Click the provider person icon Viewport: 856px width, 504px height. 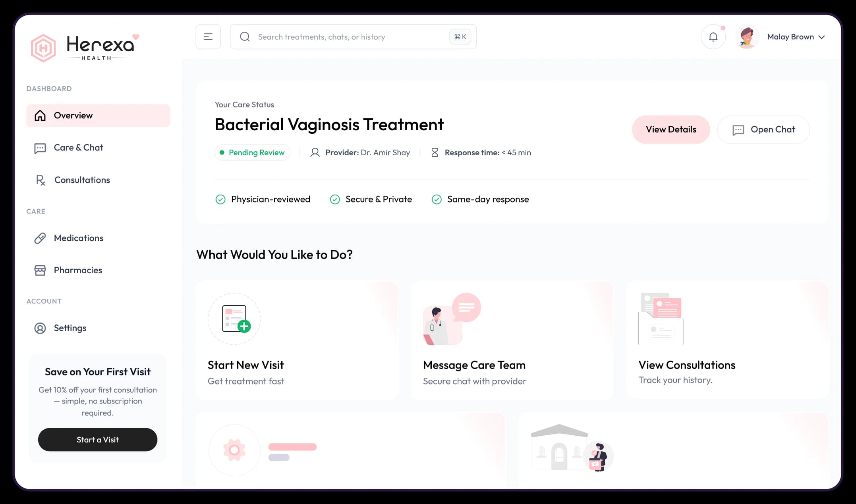315,153
